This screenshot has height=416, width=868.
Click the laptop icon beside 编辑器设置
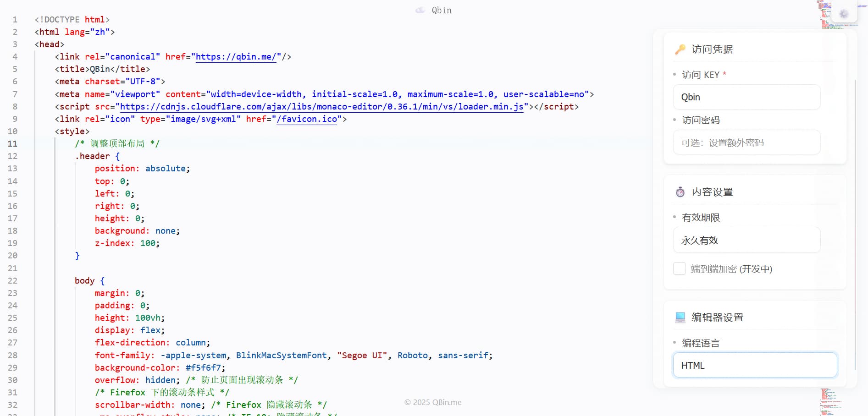[680, 317]
